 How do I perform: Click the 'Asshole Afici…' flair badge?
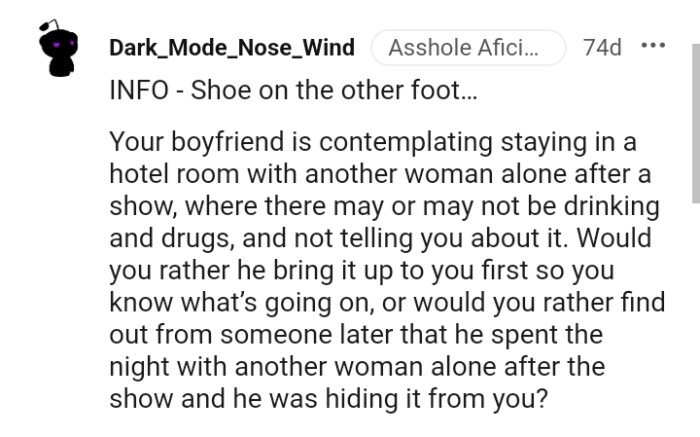coord(467,48)
